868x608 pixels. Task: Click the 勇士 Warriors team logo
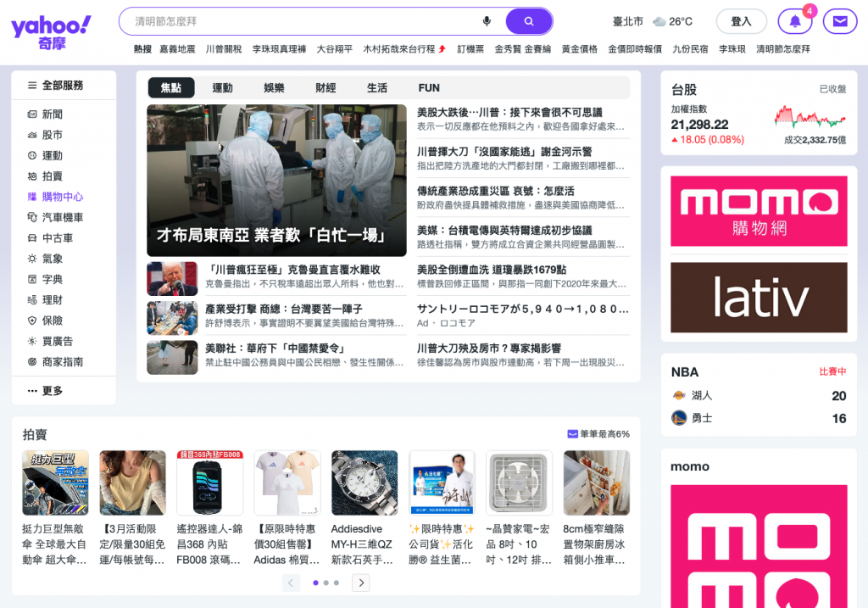coord(679,418)
